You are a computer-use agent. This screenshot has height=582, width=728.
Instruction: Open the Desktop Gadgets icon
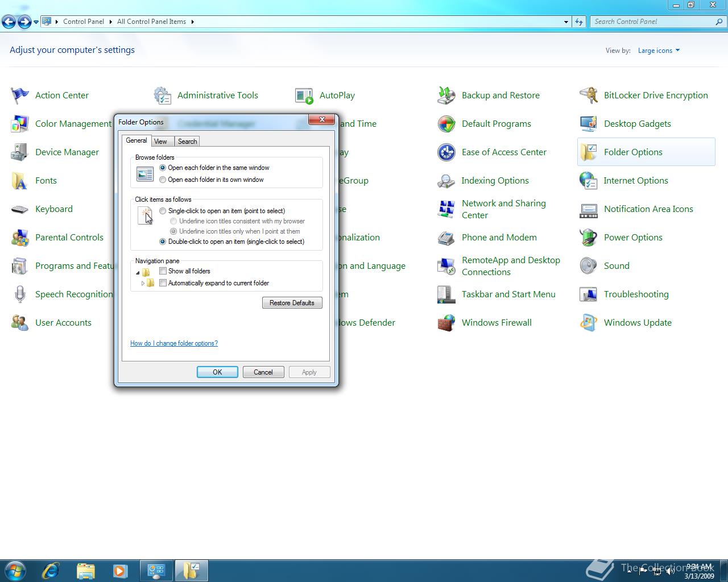pyautogui.click(x=589, y=124)
